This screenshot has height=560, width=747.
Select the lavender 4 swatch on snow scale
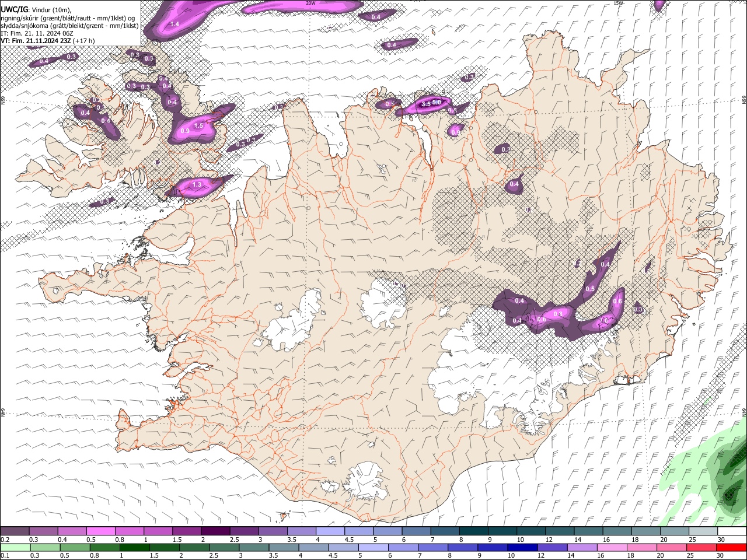tap(330, 531)
